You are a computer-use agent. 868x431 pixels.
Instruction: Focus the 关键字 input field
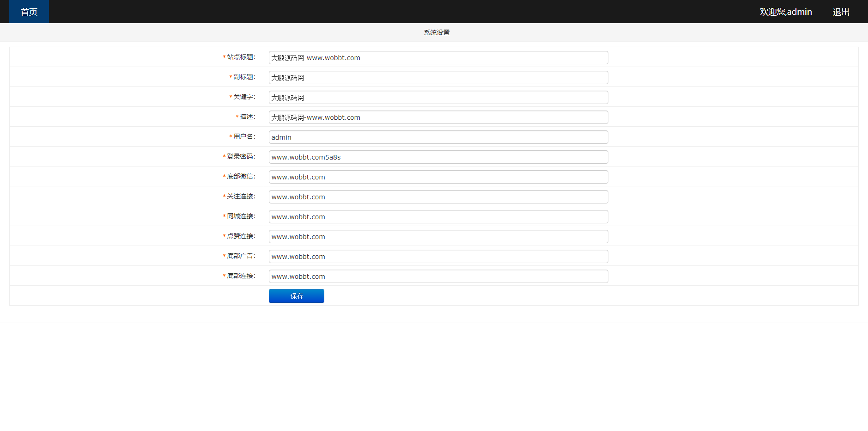[x=437, y=97]
